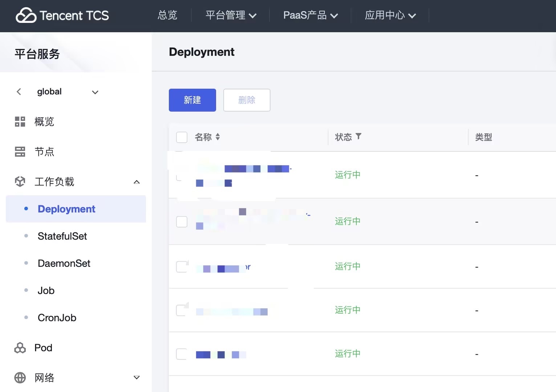Image resolution: width=556 pixels, height=392 pixels.
Task: Open 节点 in sidebar
Action: point(44,152)
